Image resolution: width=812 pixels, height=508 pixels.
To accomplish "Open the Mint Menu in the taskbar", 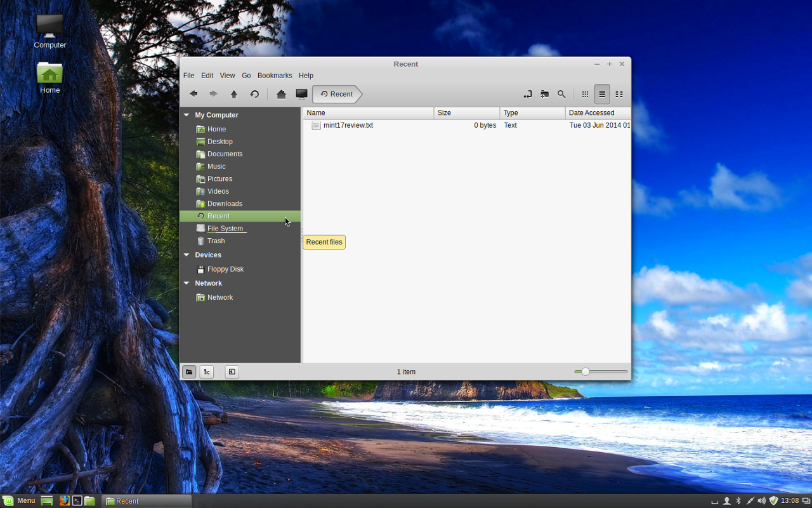I will [20, 500].
